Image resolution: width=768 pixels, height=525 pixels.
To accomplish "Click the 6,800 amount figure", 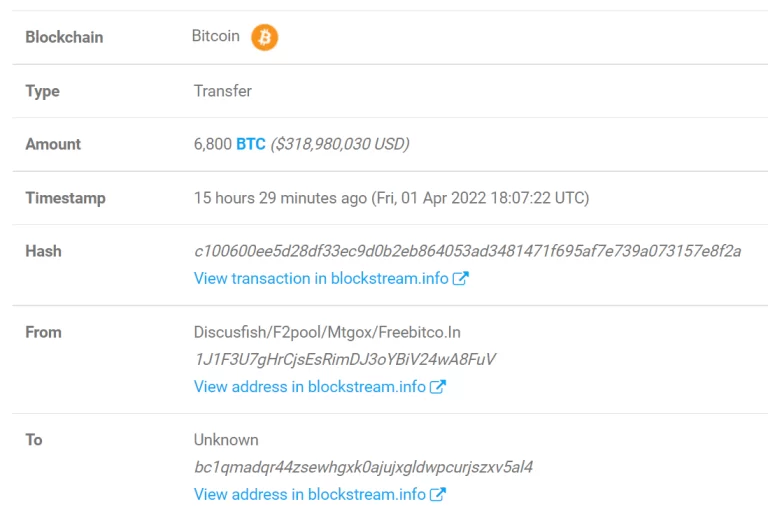I will [x=212, y=144].
